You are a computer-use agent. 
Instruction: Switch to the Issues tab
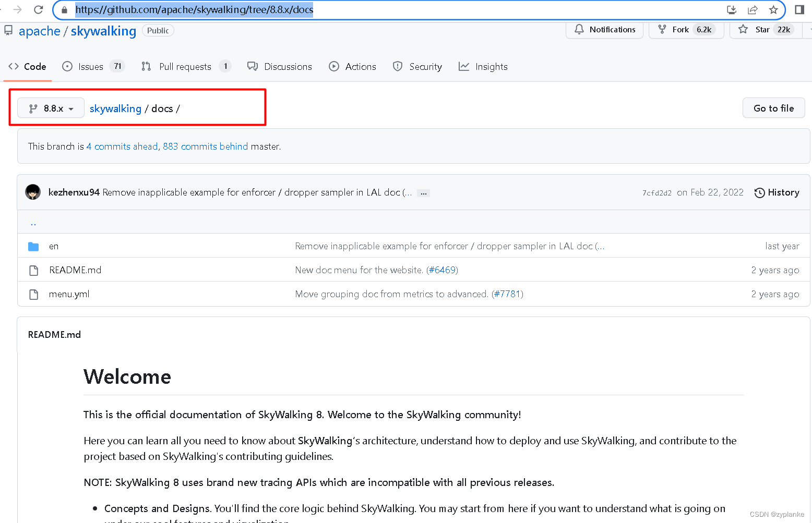(90, 66)
